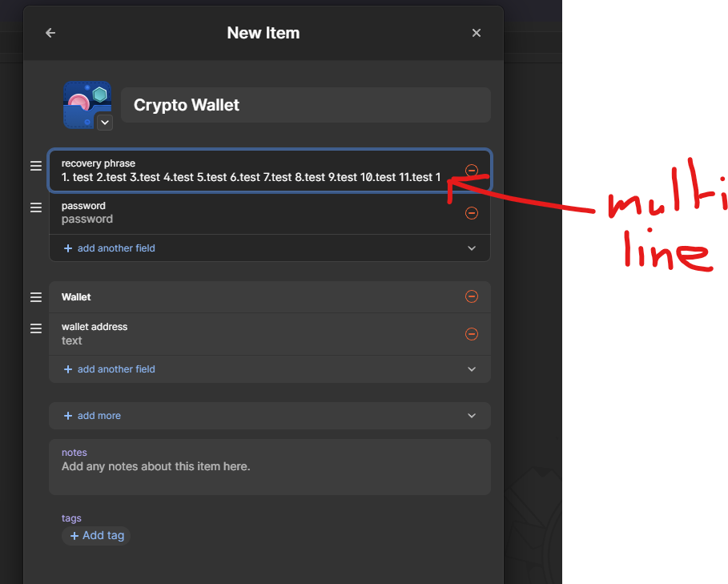Open the icon chooser dropdown arrow

(x=105, y=122)
